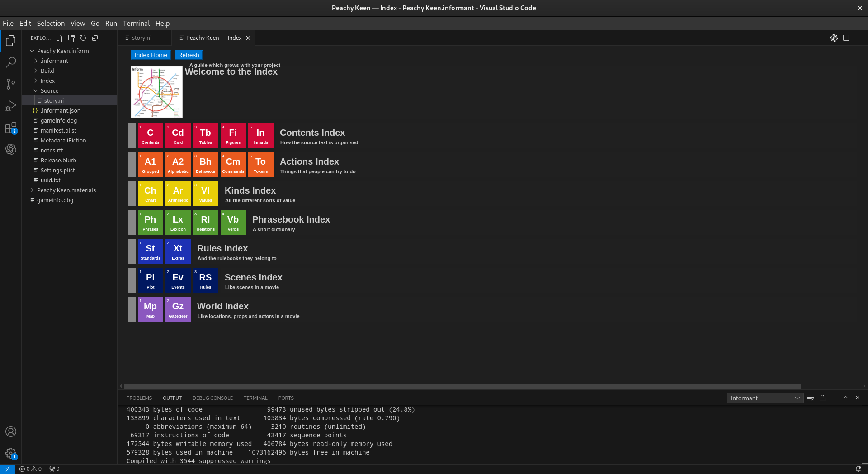Click remote window indicator in status bar

click(x=8, y=469)
